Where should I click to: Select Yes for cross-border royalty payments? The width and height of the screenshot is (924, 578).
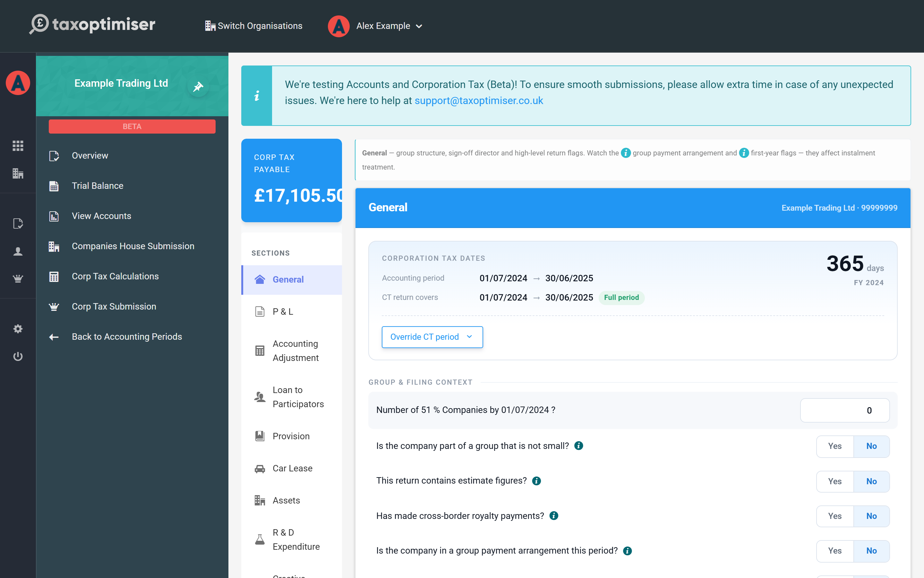coord(835,516)
